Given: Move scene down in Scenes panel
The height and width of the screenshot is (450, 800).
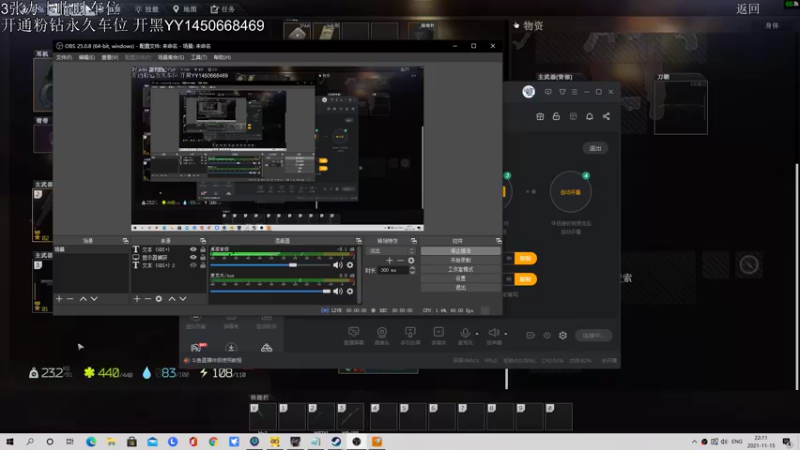Looking at the screenshot, I should pyautogui.click(x=94, y=299).
